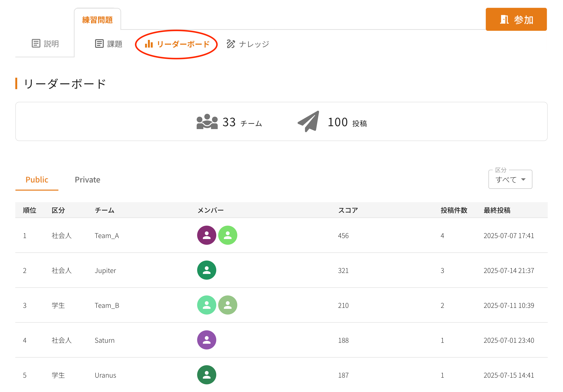Open the 説明 tab
Viewport: 563px width, 392px height.
(45, 44)
